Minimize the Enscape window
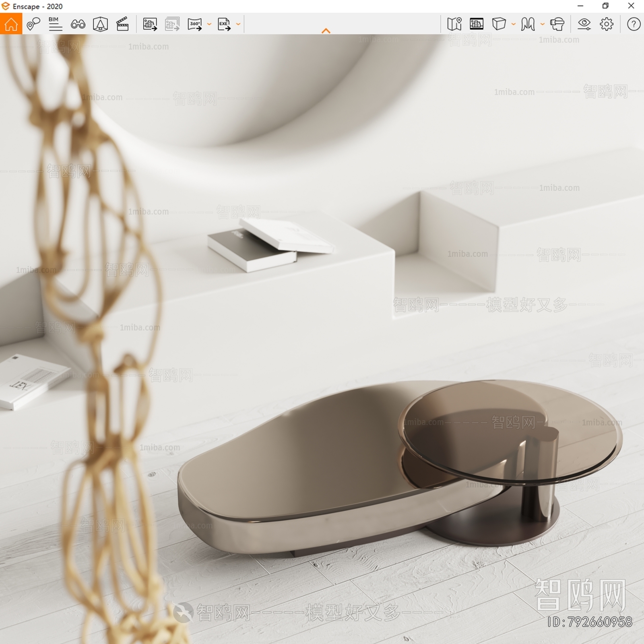Screen dimensions: 644x644 coord(580,6)
